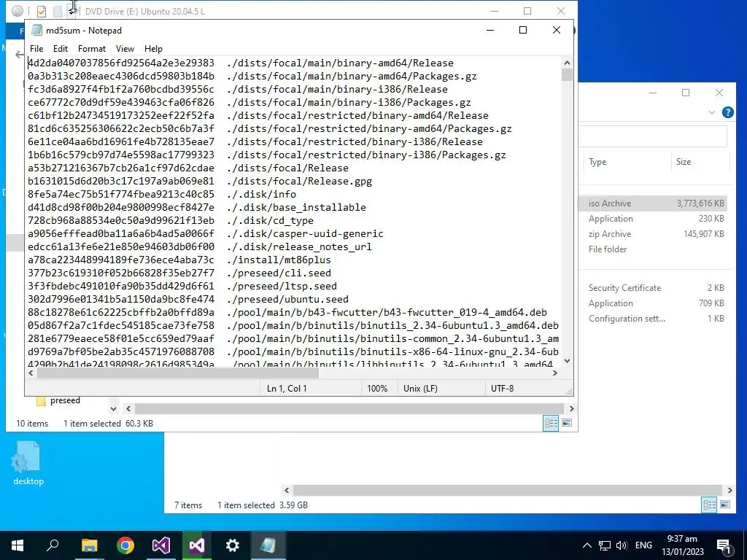Click the back arrow in the DVD Drive window
The width and height of the screenshot is (747, 560).
coord(19,55)
